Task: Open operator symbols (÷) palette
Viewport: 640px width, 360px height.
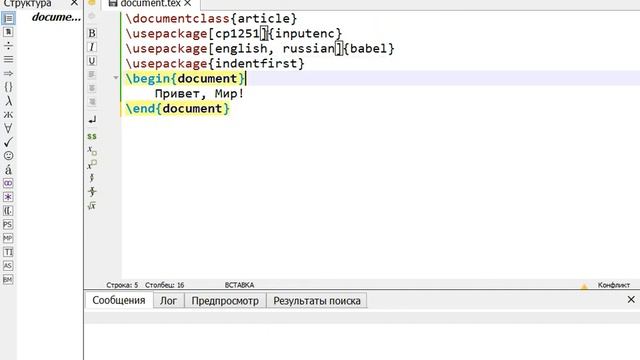Action: pyautogui.click(x=8, y=46)
